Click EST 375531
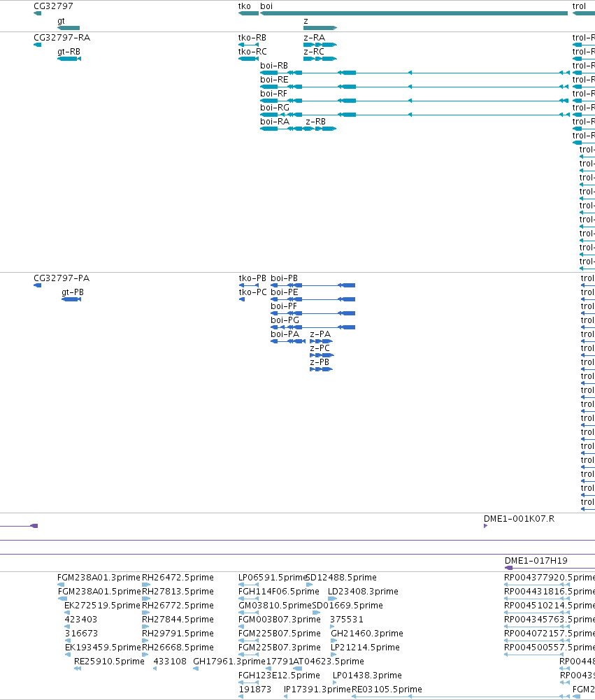The height and width of the screenshot is (700, 595). (x=332, y=627)
